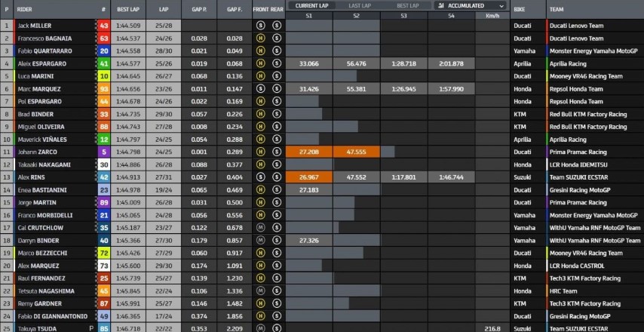Click Remy Gardner's front hard tyre icon
Screen dimensions: 644x332
click(x=260, y=303)
